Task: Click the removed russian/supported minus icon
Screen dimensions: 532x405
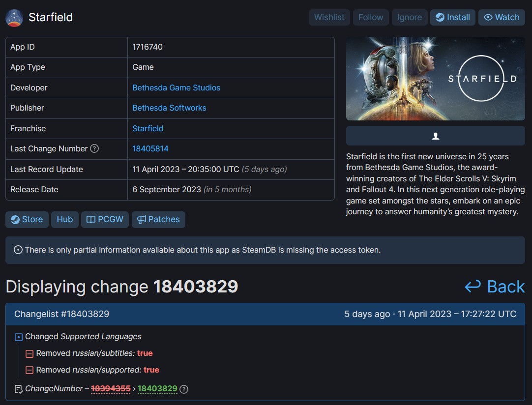Action: (30, 370)
